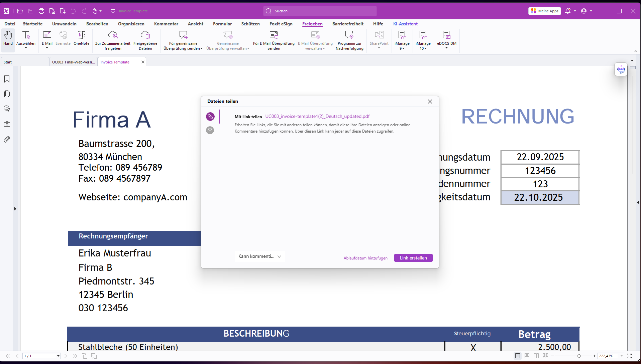Image resolution: width=641 pixels, height=364 pixels.
Task: Open iManage 10 menu
Action: tap(423, 40)
